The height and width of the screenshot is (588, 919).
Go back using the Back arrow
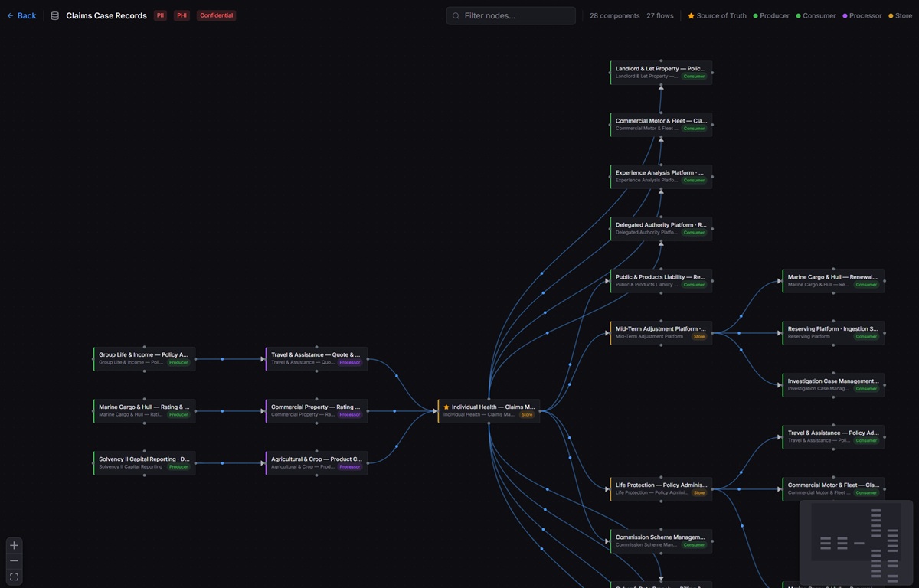(10, 15)
